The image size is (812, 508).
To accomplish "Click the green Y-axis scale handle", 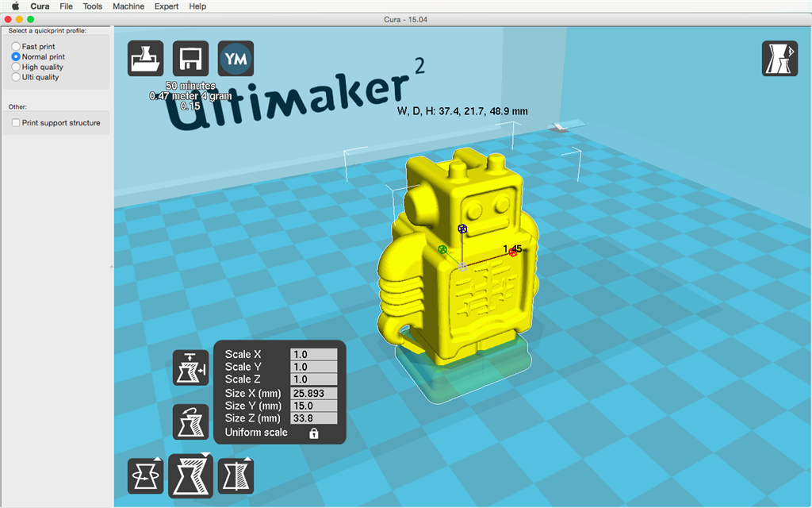I will point(442,250).
